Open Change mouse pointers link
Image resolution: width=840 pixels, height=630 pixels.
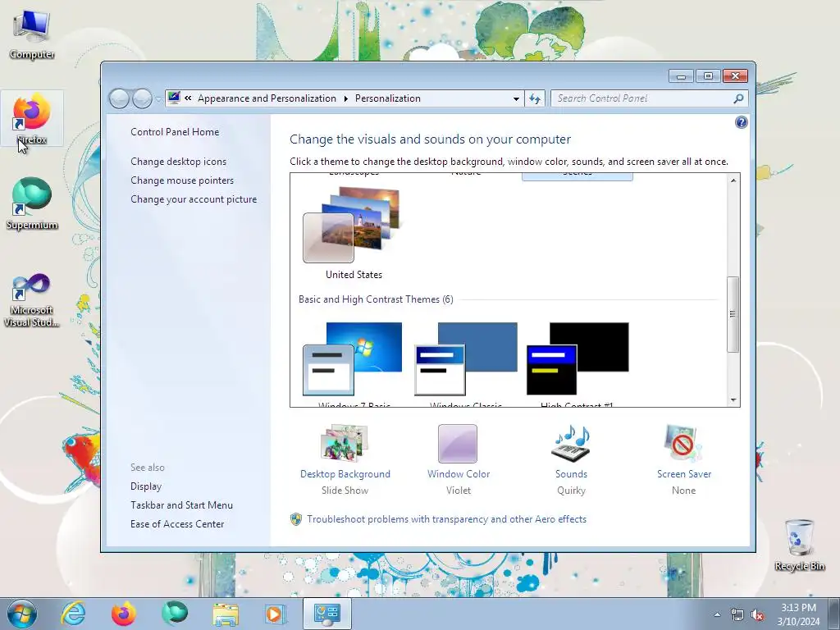182,180
